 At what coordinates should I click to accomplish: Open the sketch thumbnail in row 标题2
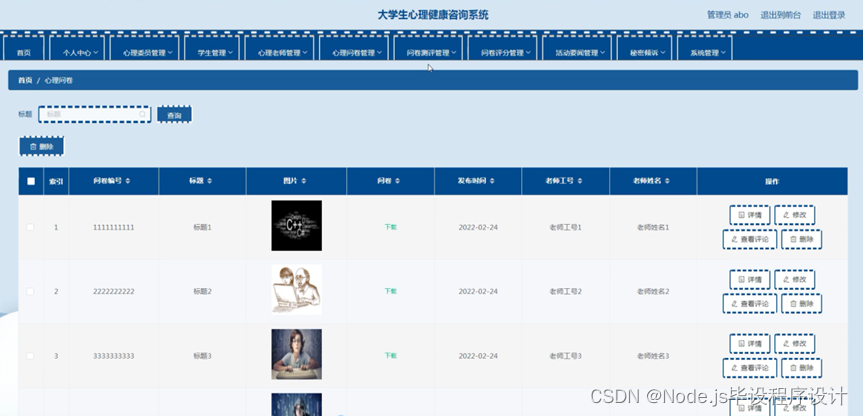click(x=297, y=289)
